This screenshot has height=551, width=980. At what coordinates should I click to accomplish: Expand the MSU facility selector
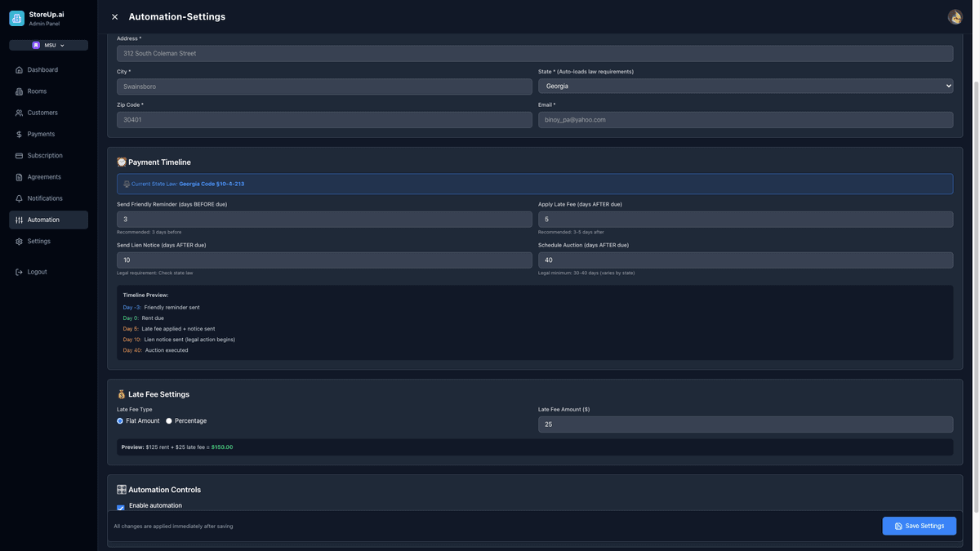[48, 45]
